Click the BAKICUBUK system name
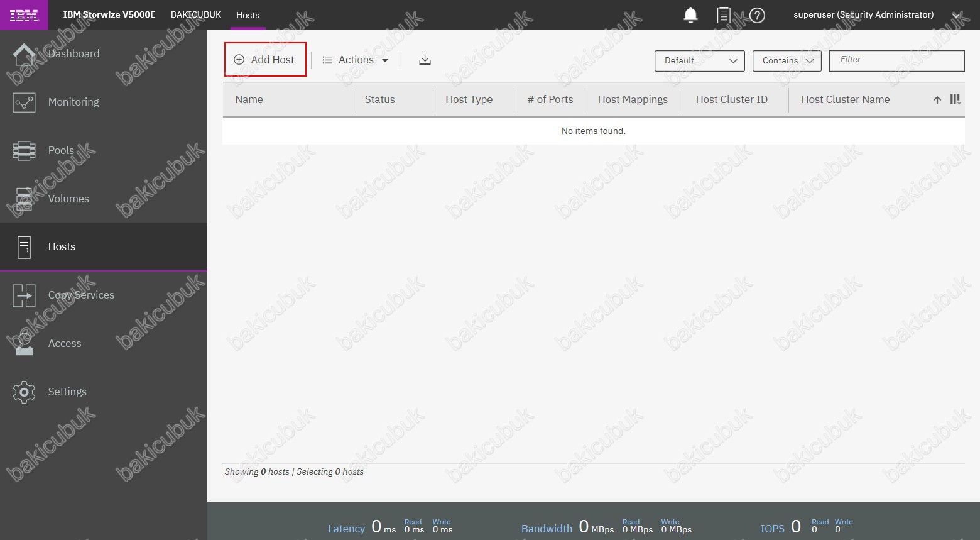The image size is (980, 540). coord(196,14)
